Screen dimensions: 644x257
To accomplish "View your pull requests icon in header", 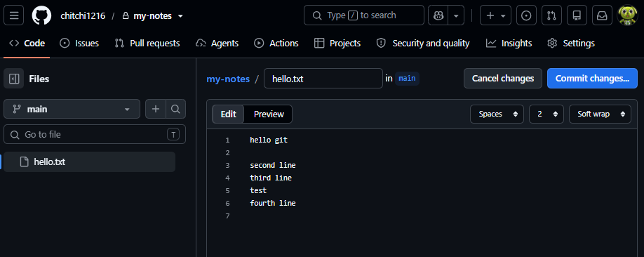I will (x=551, y=15).
